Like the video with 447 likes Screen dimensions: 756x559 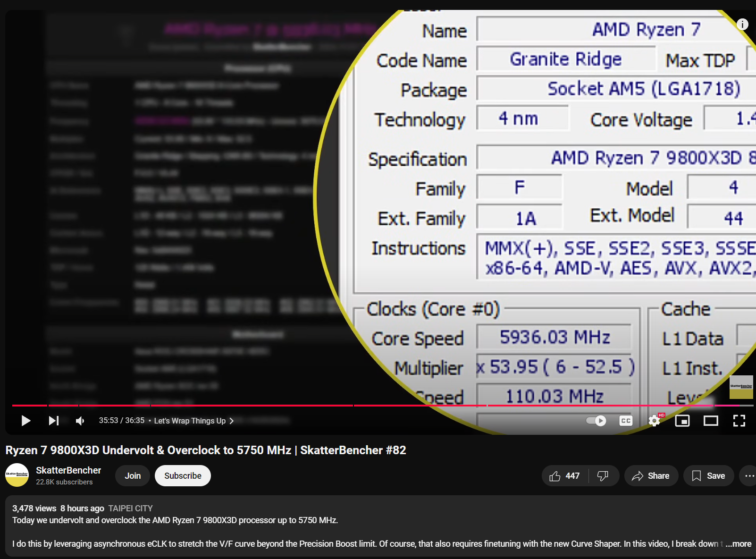coord(565,476)
